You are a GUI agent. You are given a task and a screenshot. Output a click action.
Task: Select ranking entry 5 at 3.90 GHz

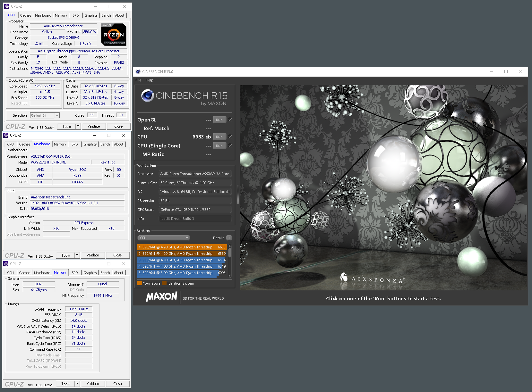coord(182,273)
